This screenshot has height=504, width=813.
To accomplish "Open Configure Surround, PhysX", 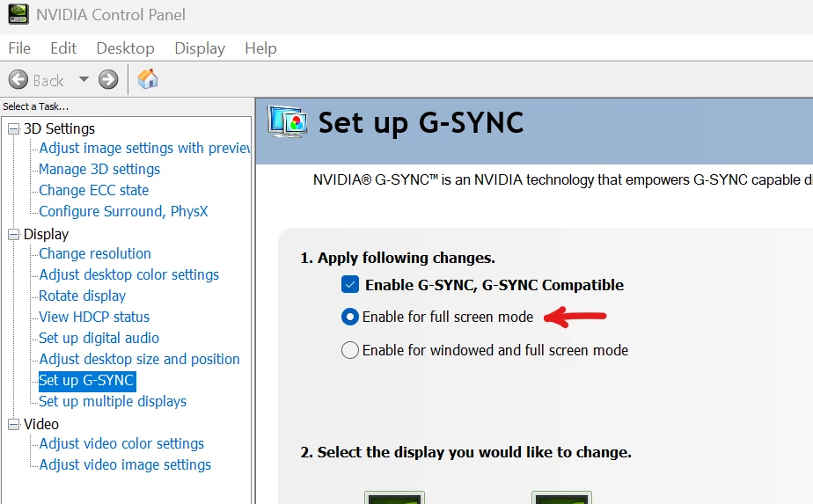I will coord(123,212).
